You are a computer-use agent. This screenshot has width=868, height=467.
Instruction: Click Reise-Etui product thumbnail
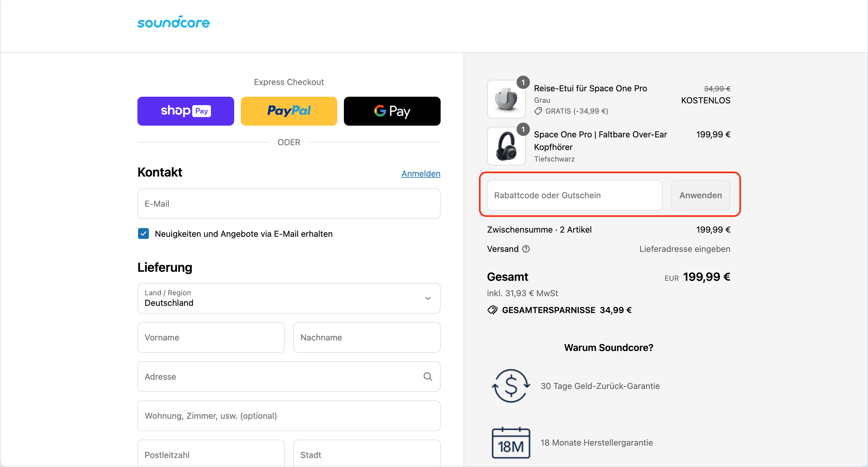pos(506,99)
